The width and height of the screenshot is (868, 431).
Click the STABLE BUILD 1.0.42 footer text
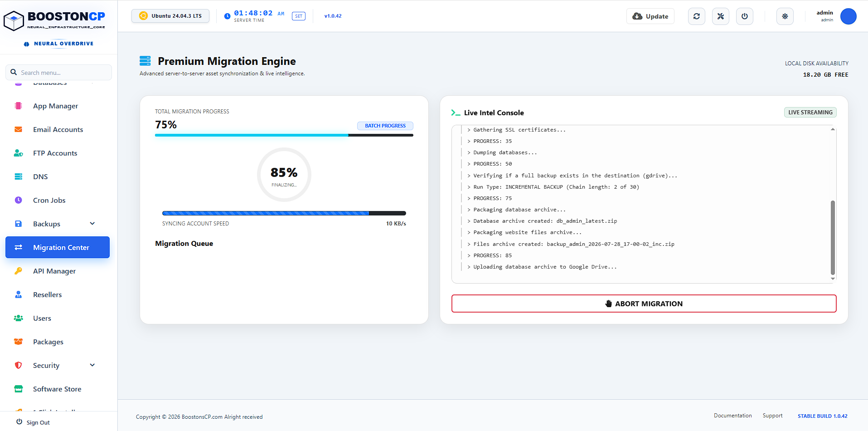(x=822, y=416)
